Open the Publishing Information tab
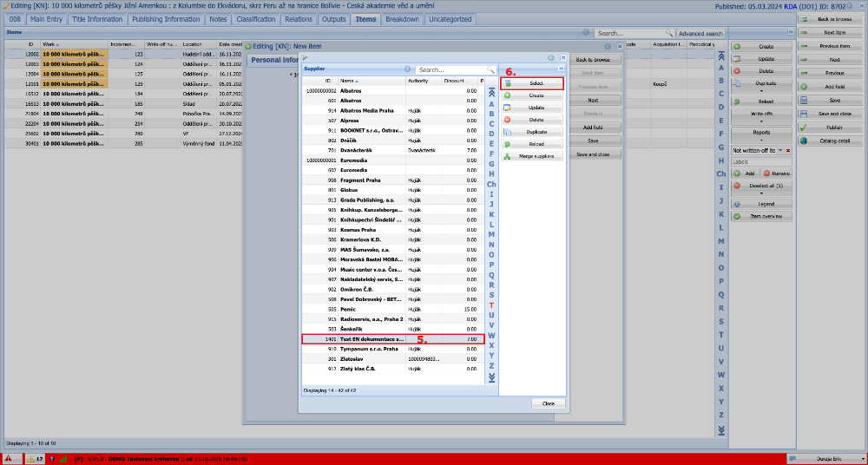The width and height of the screenshot is (868, 465). tap(166, 19)
